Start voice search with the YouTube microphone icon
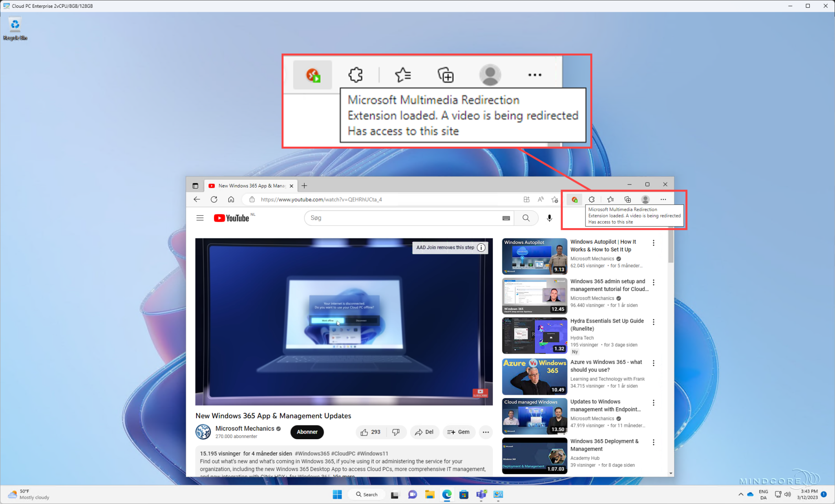 pos(549,218)
